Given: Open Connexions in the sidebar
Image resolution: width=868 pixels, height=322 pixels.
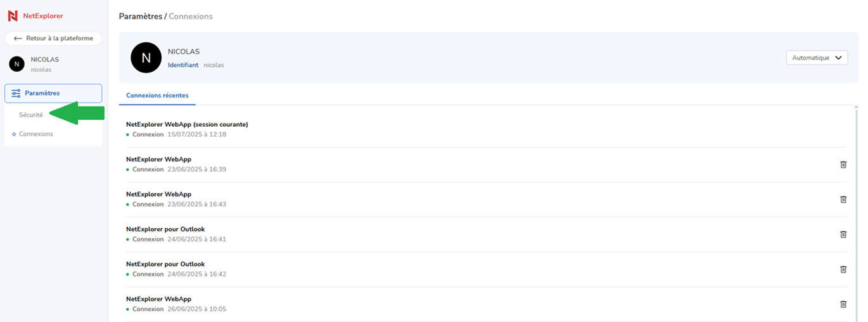Looking at the screenshot, I should (36, 134).
